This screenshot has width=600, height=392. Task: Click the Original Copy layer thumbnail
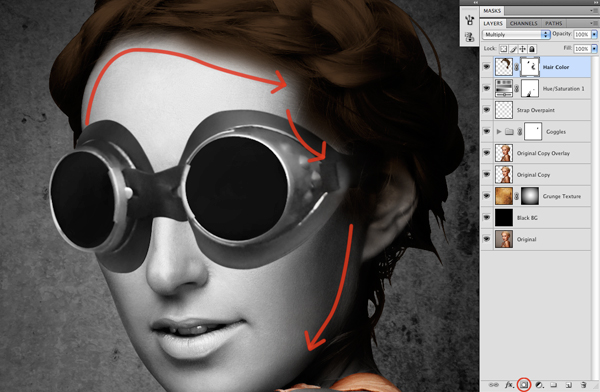tap(504, 175)
